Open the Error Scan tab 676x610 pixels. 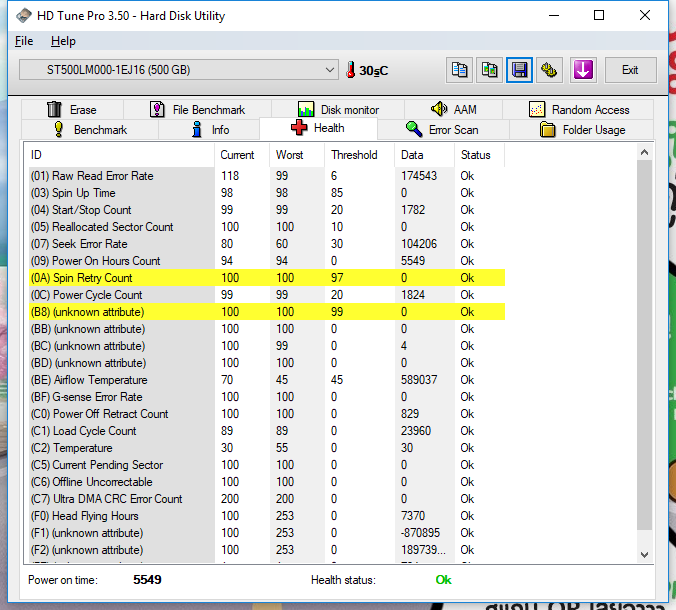443,130
